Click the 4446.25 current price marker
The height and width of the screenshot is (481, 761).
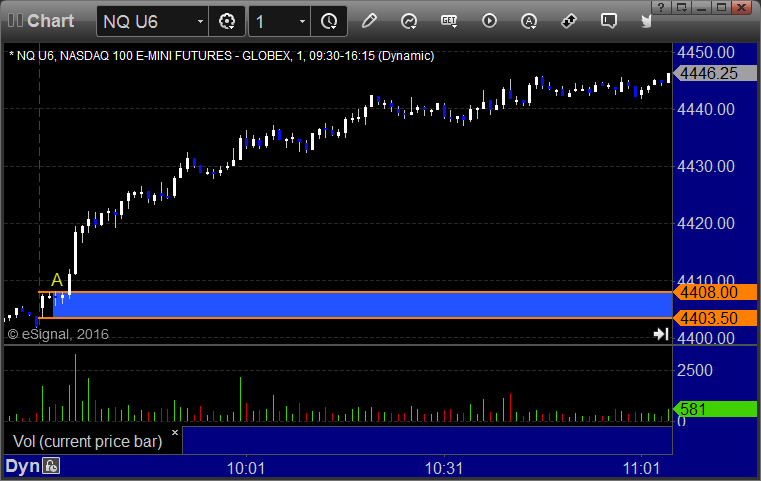(715, 73)
